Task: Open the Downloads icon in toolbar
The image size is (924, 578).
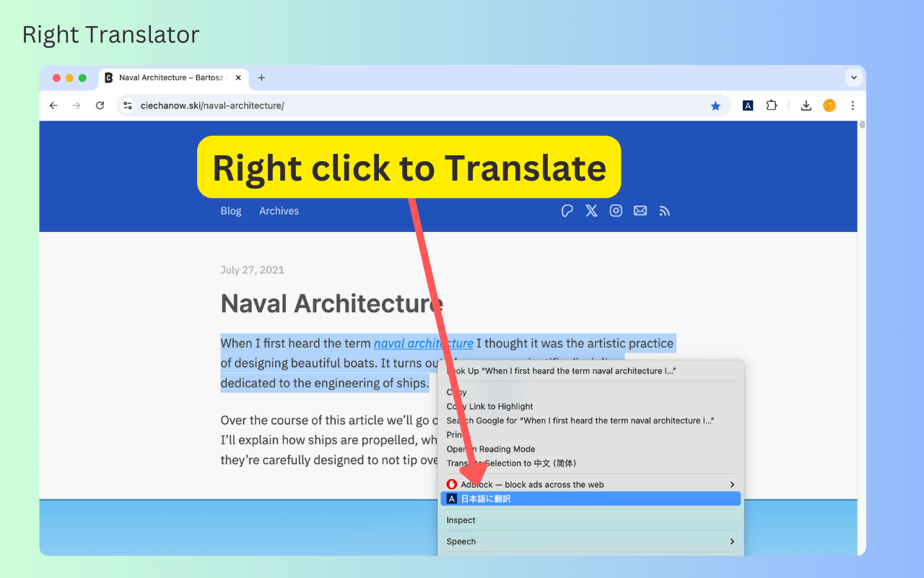Action: click(806, 105)
